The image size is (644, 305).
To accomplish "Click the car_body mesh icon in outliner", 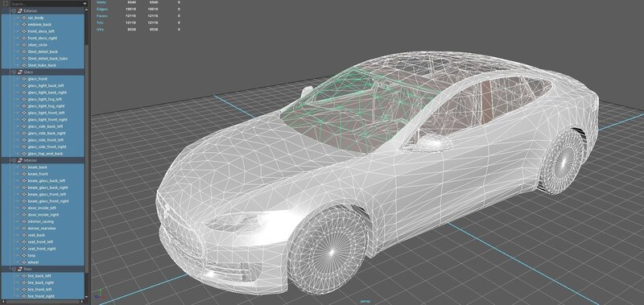I will click(x=24, y=18).
